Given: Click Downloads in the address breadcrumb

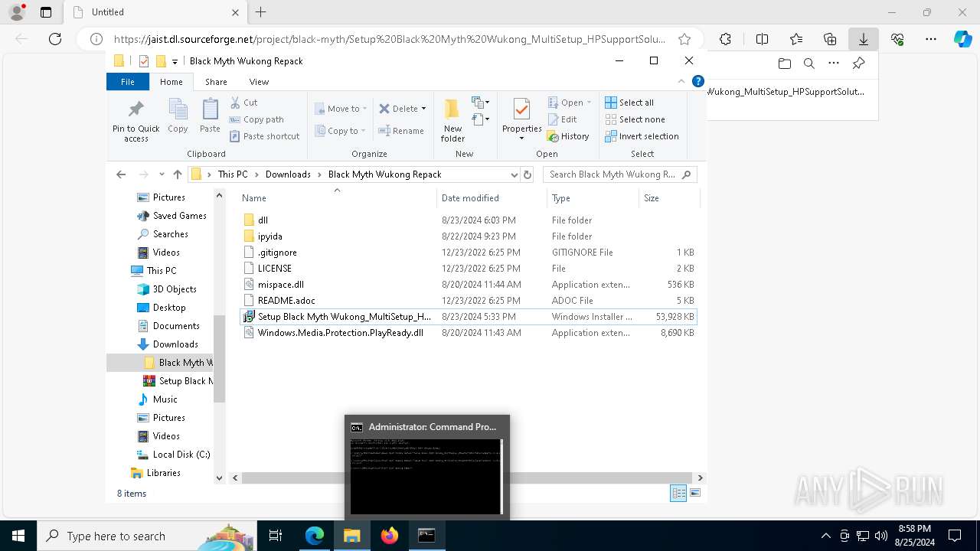Looking at the screenshot, I should click(288, 174).
